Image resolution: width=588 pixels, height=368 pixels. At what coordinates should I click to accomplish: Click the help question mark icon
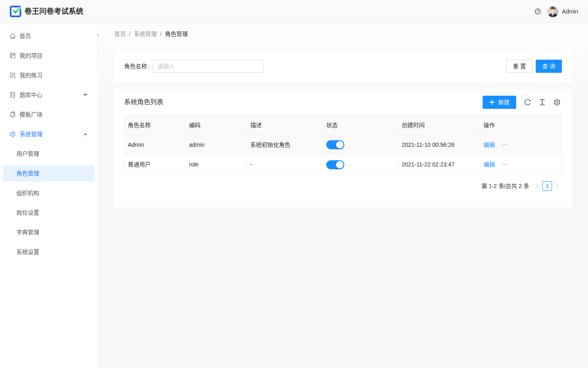(x=538, y=11)
